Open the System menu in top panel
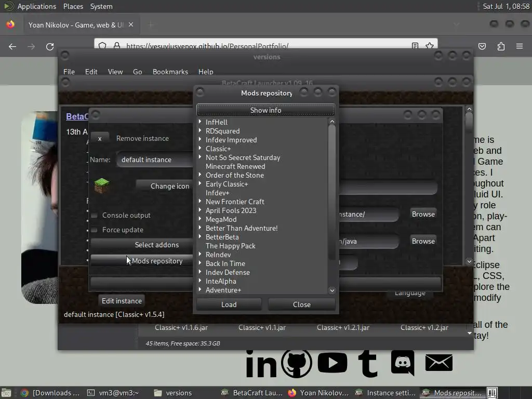Image resolution: width=532 pixels, height=399 pixels. pos(101,6)
